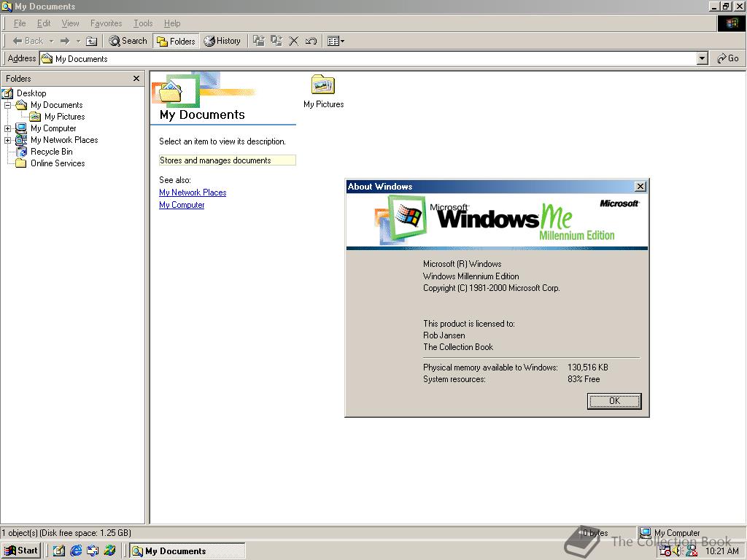747x560 pixels.
Task: Click My Computer zone in status bar
Action: click(x=691, y=533)
